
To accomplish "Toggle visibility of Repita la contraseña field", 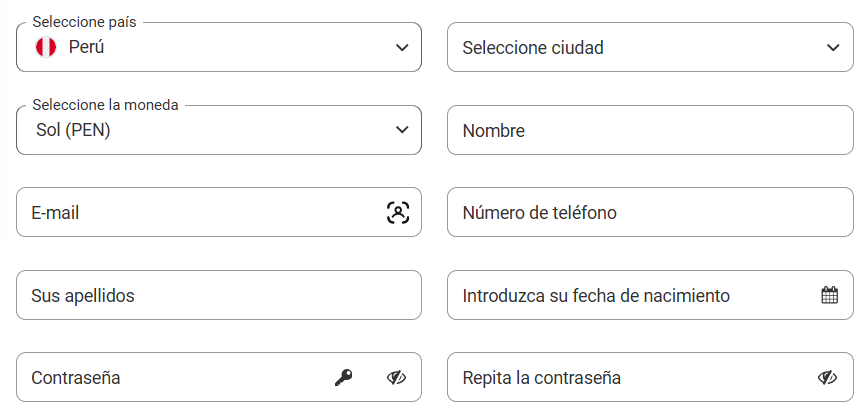I will 827,378.
